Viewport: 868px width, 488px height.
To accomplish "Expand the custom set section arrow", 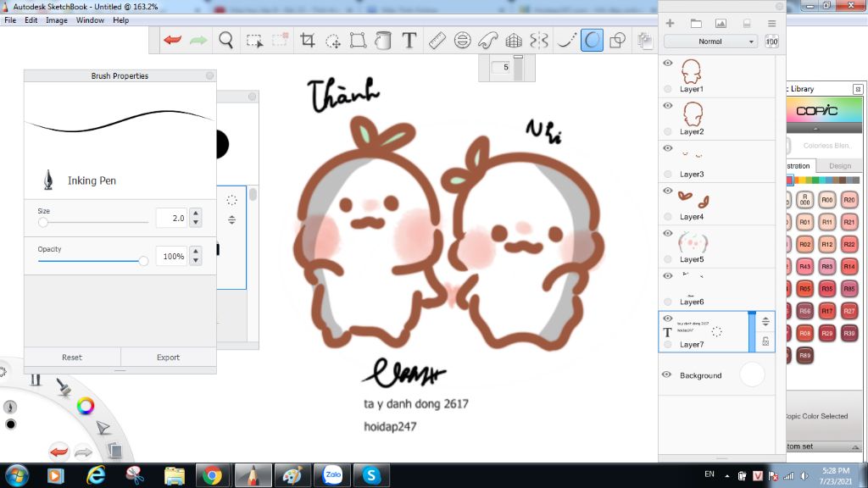I will pyautogui.click(x=855, y=447).
